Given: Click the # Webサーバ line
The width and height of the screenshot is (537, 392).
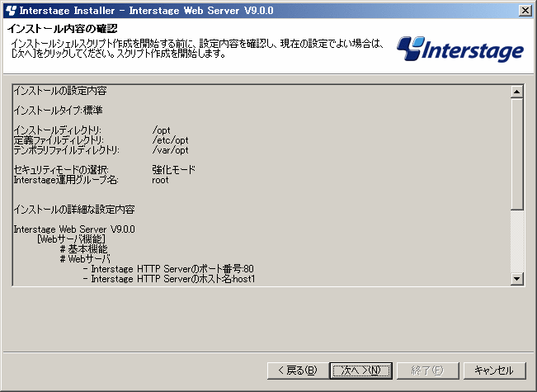Looking at the screenshot, I should pos(85,258).
